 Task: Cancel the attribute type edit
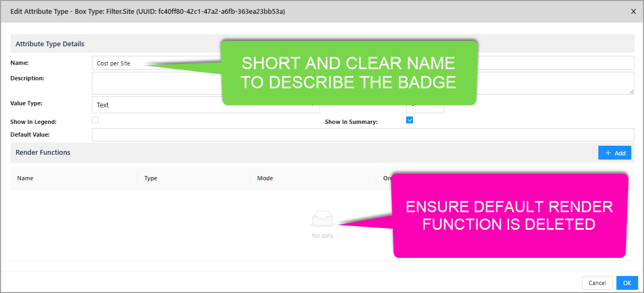click(597, 283)
